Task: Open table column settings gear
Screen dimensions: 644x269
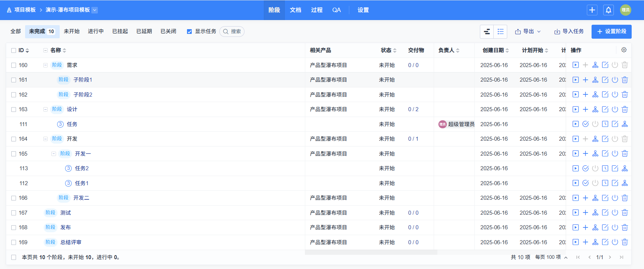Action: tap(624, 50)
